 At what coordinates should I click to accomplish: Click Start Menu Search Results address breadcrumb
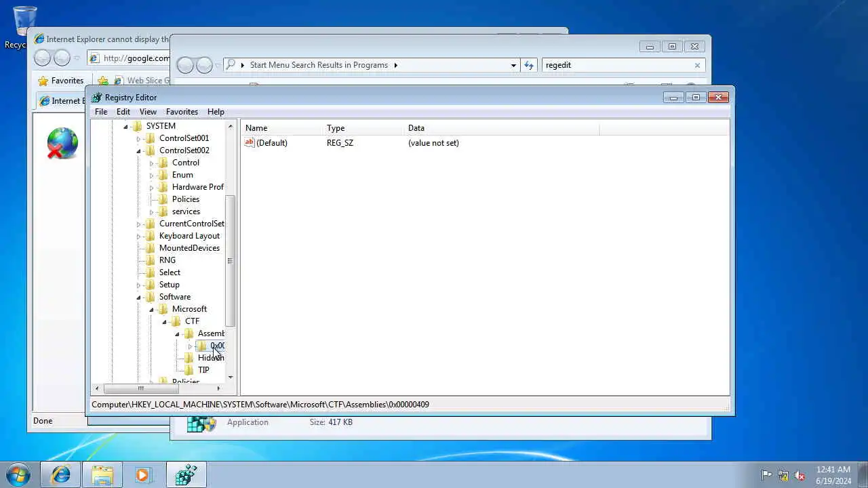319,65
